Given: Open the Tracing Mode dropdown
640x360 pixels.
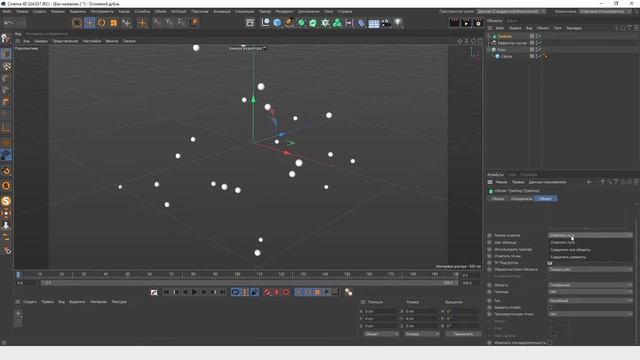Looking at the screenshot, I should click(590, 235).
